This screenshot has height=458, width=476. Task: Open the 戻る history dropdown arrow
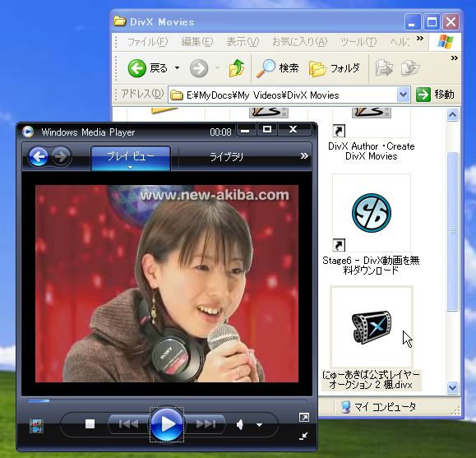pyautogui.click(x=177, y=68)
